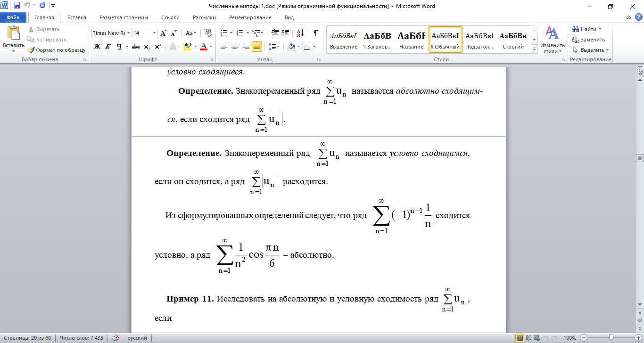Increase font size with the grow font icon

[164, 33]
